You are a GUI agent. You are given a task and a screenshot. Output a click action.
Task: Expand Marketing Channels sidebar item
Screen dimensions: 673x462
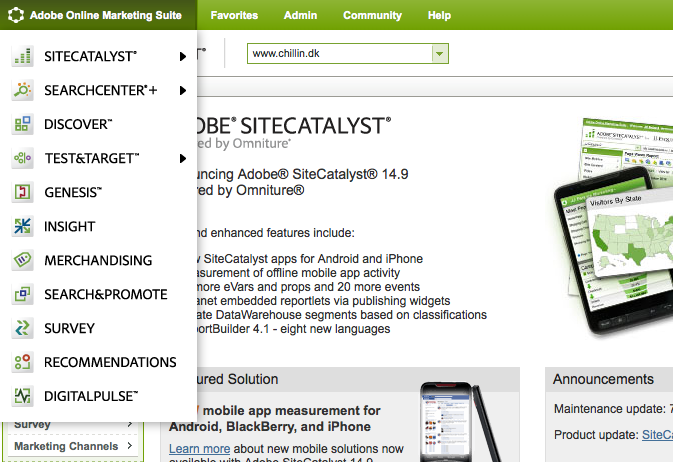tap(73, 446)
